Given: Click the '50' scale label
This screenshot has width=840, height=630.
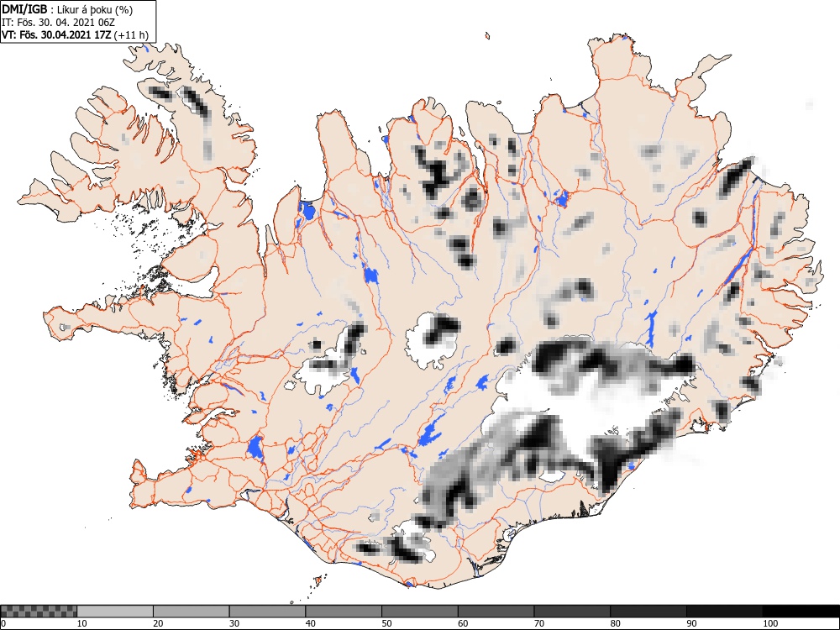Looking at the screenshot, I should (x=386, y=623).
